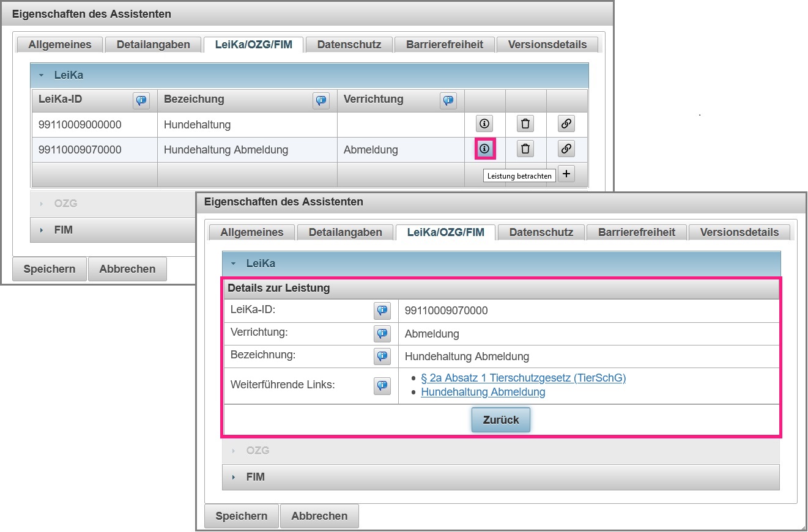The height and width of the screenshot is (532, 808).
Task: Open § 2a Absatz 1 Tierschutzgesetz link
Action: (524, 378)
